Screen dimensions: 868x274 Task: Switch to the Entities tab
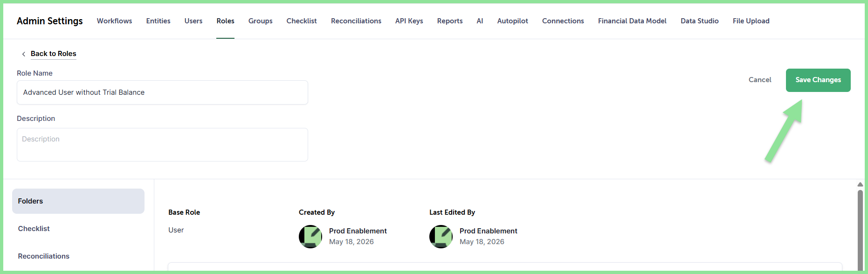158,21
